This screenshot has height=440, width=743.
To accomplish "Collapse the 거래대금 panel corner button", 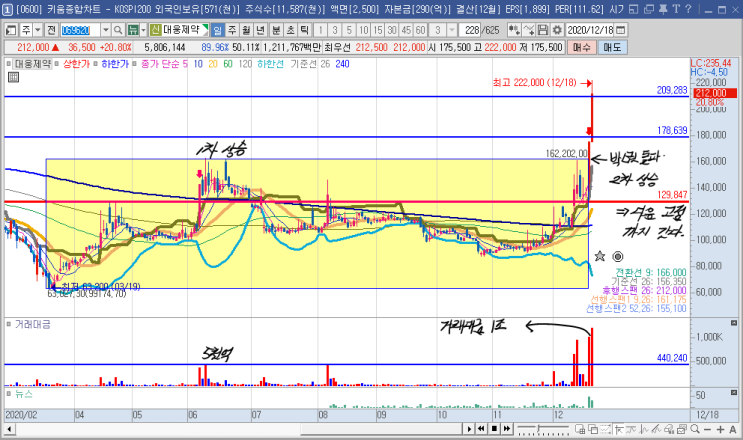I will point(734,323).
